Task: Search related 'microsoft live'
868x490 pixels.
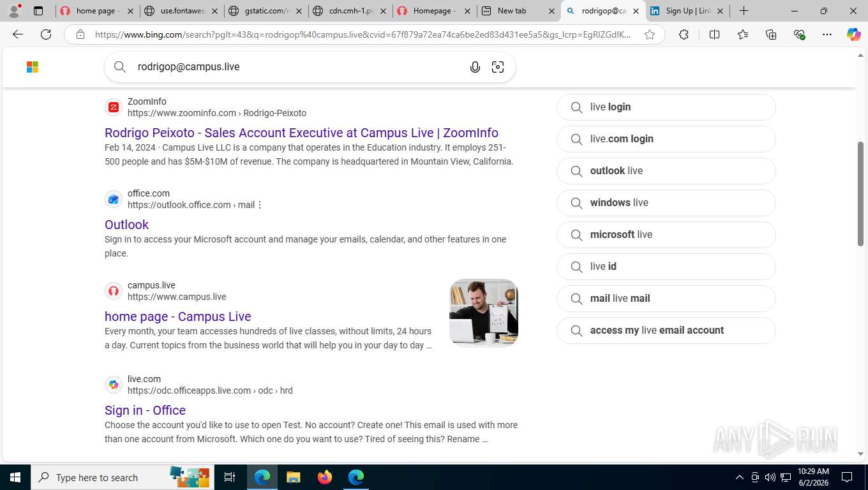Action: tap(666, 235)
